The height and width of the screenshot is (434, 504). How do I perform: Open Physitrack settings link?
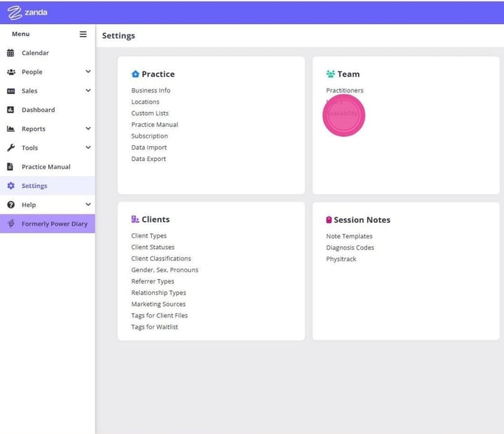(341, 259)
